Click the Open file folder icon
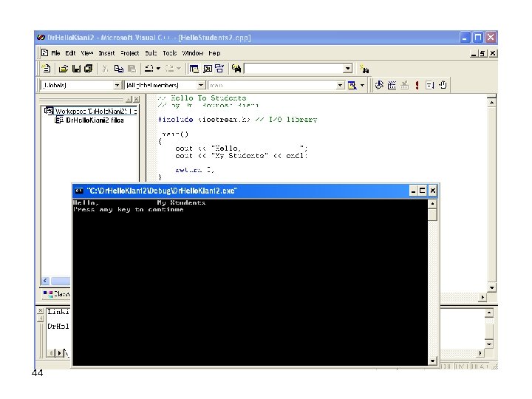The height and width of the screenshot is (399, 532). (x=63, y=69)
